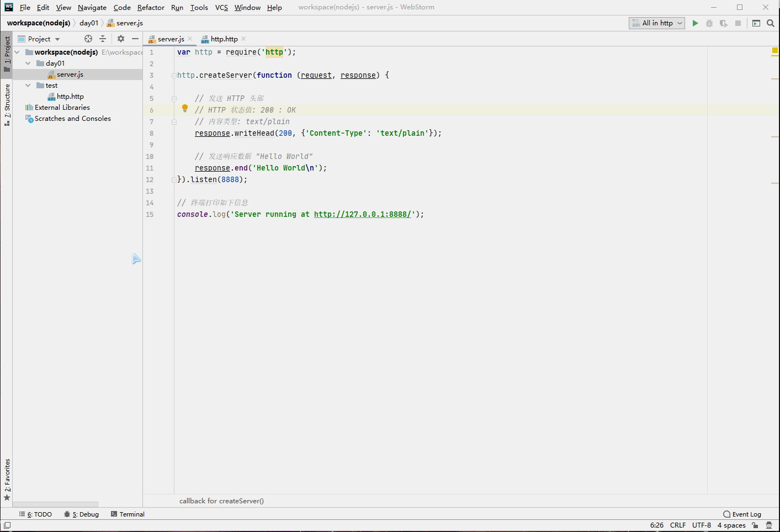This screenshot has width=780, height=532.
Task: Open the Refactor menu
Action: coord(151,7)
